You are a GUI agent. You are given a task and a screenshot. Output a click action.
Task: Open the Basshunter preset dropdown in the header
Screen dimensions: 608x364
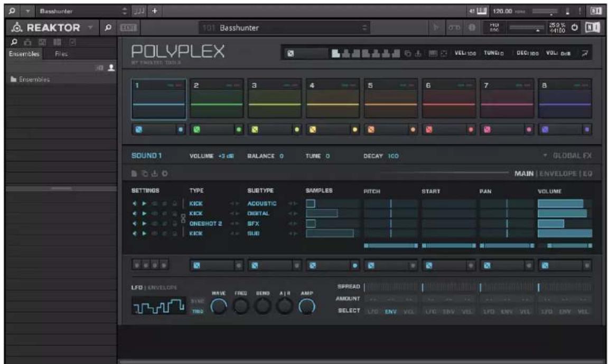(284, 28)
